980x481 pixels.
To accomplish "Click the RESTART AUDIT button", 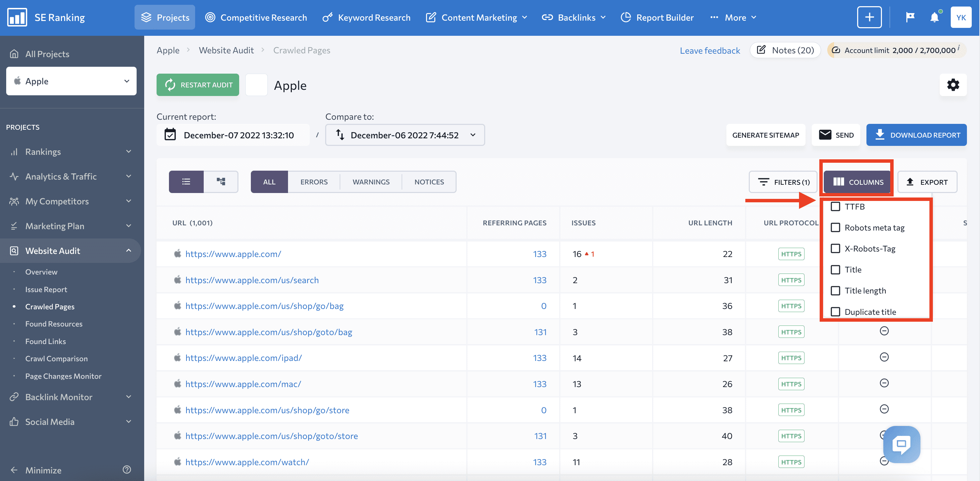I will pyautogui.click(x=198, y=85).
